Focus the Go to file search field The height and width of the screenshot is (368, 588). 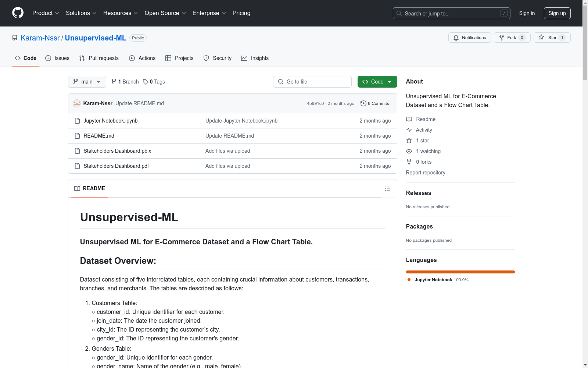pos(312,82)
